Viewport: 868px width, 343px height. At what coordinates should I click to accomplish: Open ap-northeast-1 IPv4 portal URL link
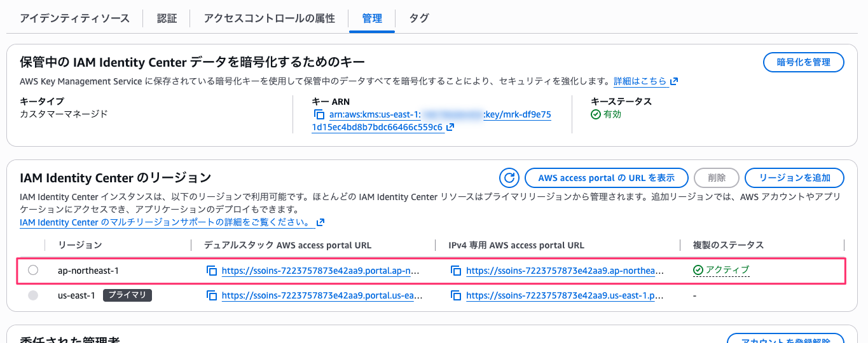pyautogui.click(x=565, y=271)
